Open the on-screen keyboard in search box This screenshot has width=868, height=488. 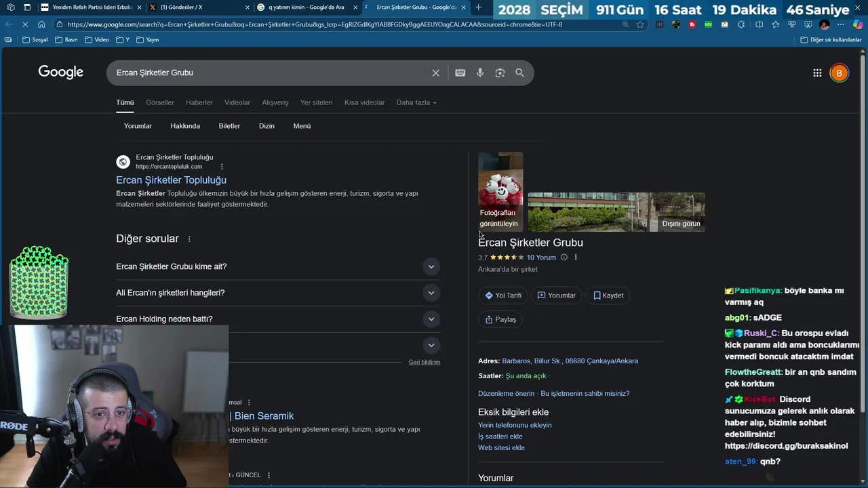pos(460,73)
